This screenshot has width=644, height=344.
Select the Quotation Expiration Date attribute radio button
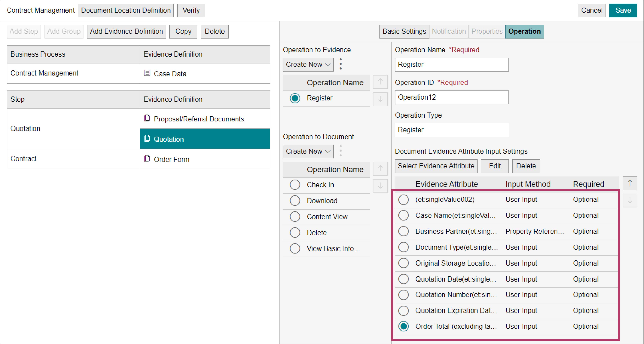pos(404,311)
